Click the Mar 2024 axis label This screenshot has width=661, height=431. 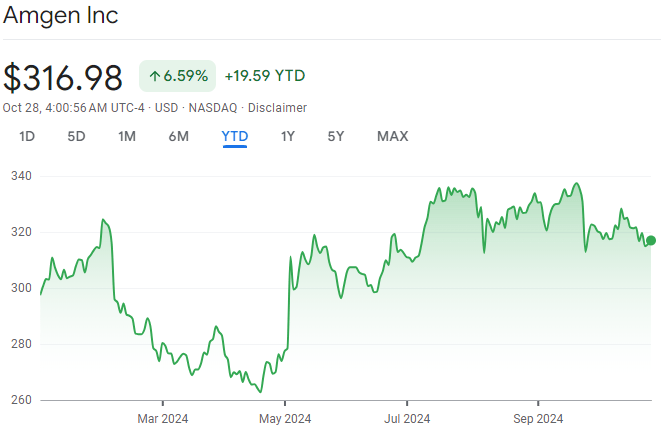click(163, 419)
